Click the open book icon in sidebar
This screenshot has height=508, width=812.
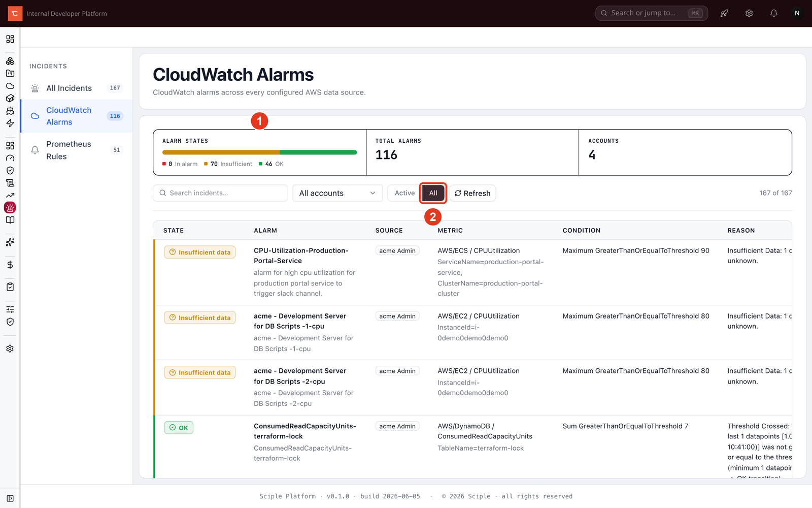(x=10, y=220)
